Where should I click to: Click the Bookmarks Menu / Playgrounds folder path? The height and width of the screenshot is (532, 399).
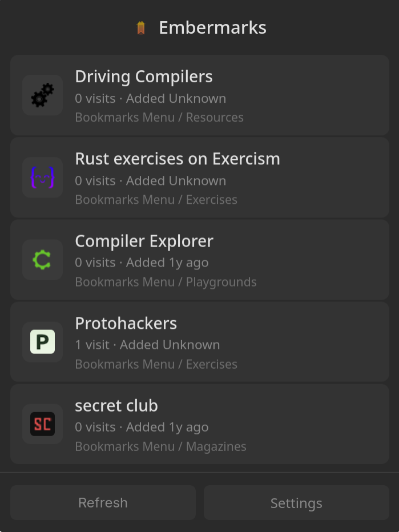click(x=166, y=282)
